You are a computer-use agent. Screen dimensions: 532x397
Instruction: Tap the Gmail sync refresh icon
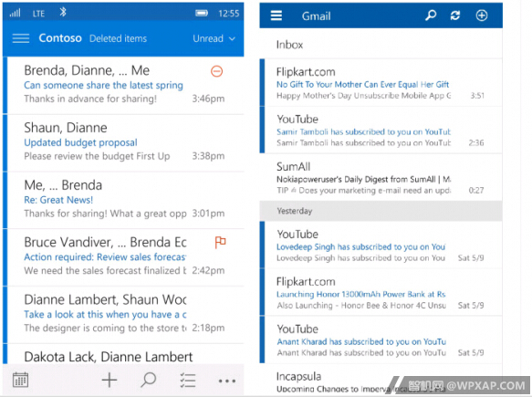[455, 16]
